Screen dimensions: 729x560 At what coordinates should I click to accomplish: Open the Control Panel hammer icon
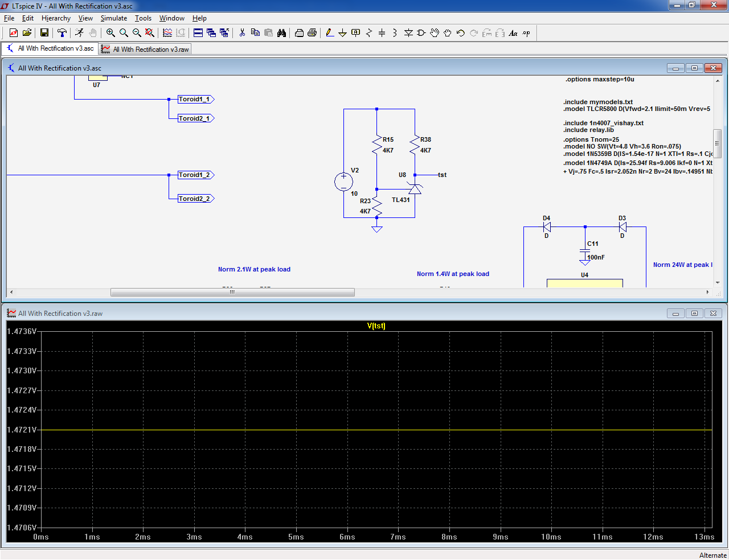pos(62,33)
